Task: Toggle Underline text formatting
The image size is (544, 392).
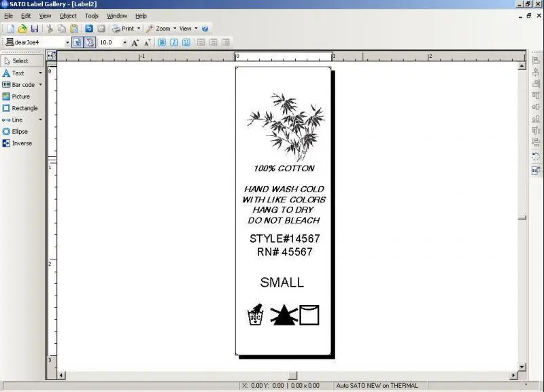Action: point(186,42)
